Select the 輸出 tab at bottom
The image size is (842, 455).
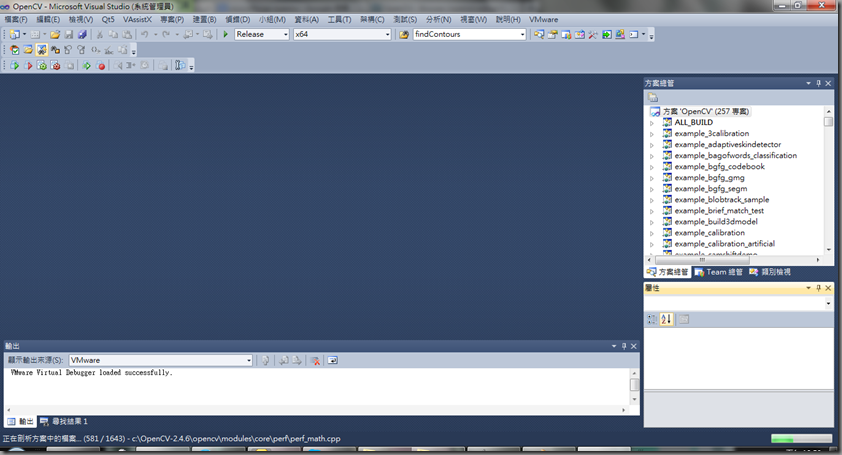pos(20,422)
